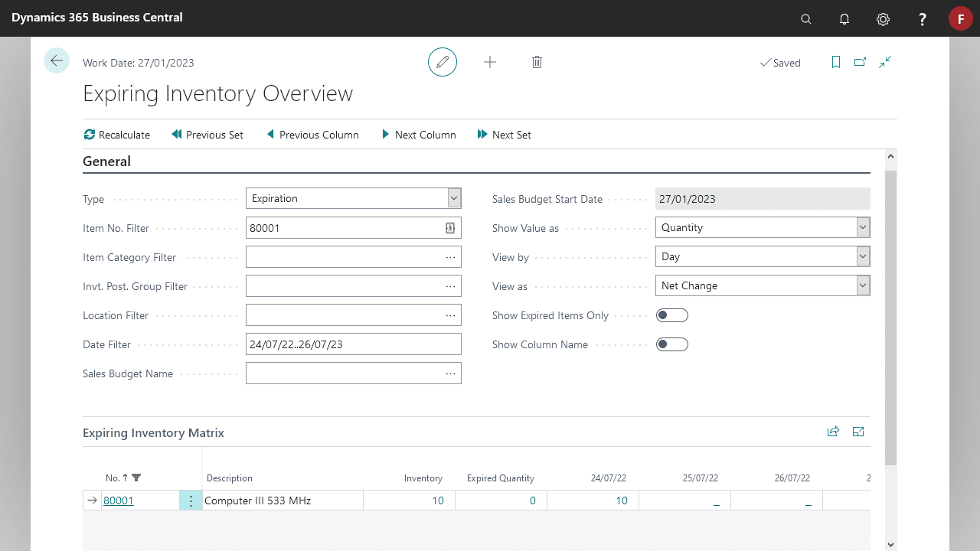Screen dimensions: 980x551
Task: Open search magnifier in top bar
Action: click(x=806, y=19)
